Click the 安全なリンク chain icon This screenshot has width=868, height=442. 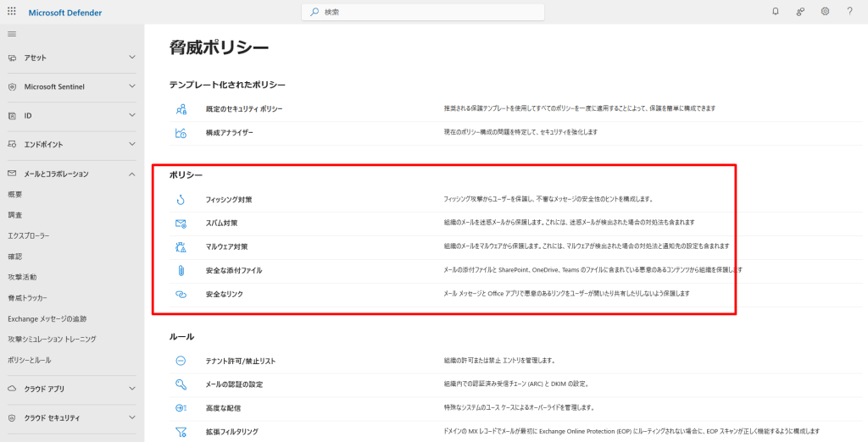(181, 294)
